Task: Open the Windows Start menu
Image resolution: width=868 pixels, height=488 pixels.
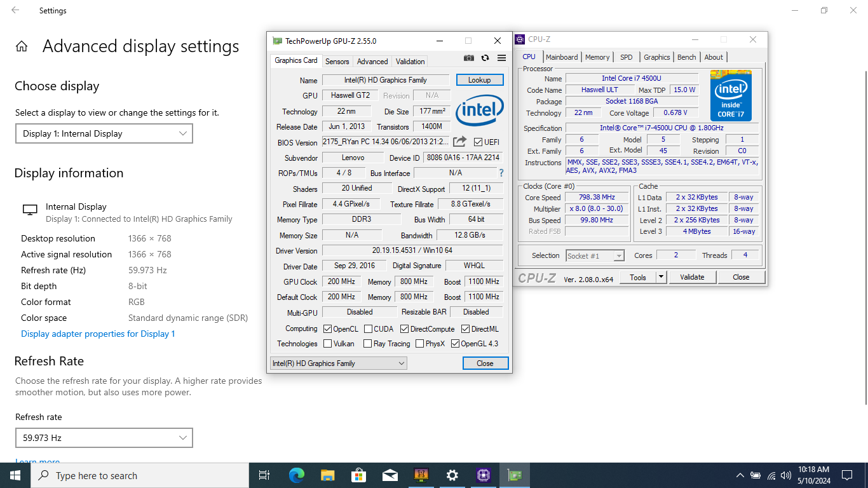Action: [15, 475]
